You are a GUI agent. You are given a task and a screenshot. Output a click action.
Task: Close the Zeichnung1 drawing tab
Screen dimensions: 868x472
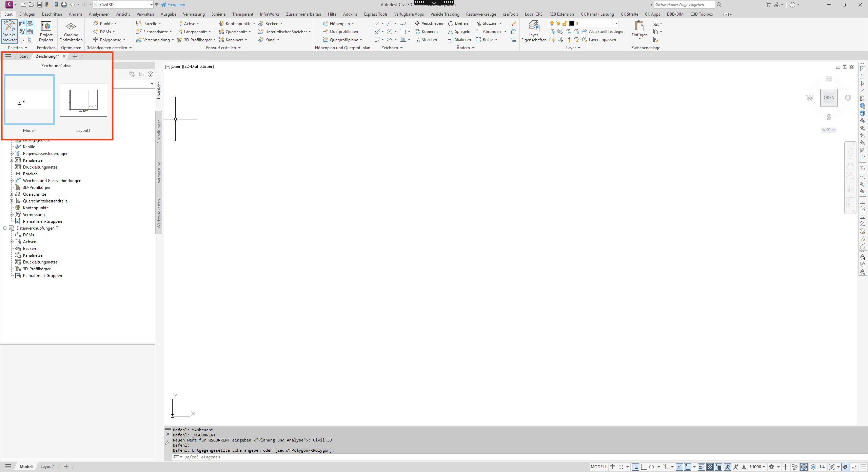tap(64, 56)
